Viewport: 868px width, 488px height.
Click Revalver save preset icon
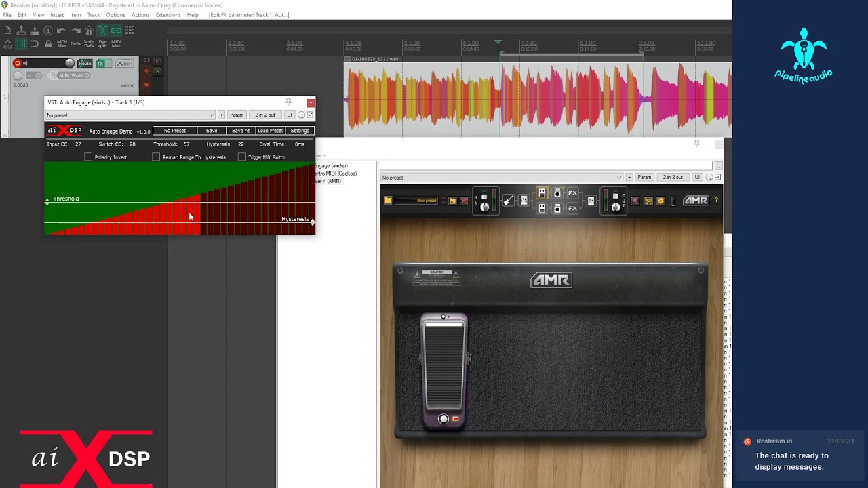pos(452,201)
